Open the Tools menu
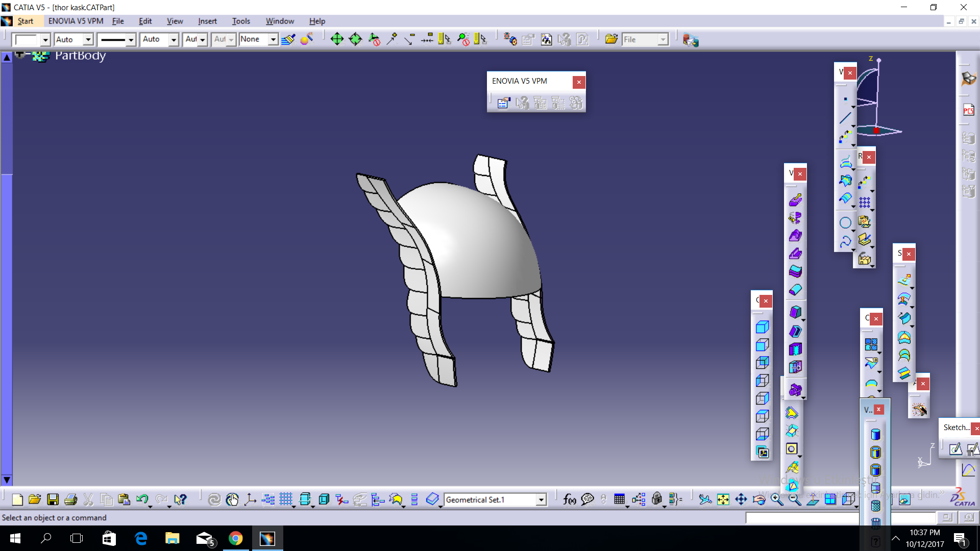This screenshot has height=551, width=980. click(x=241, y=21)
